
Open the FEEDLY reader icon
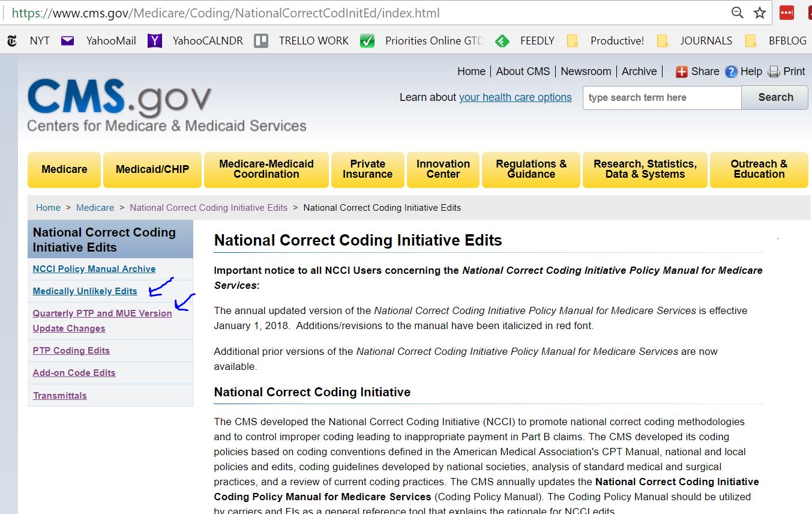(x=502, y=40)
